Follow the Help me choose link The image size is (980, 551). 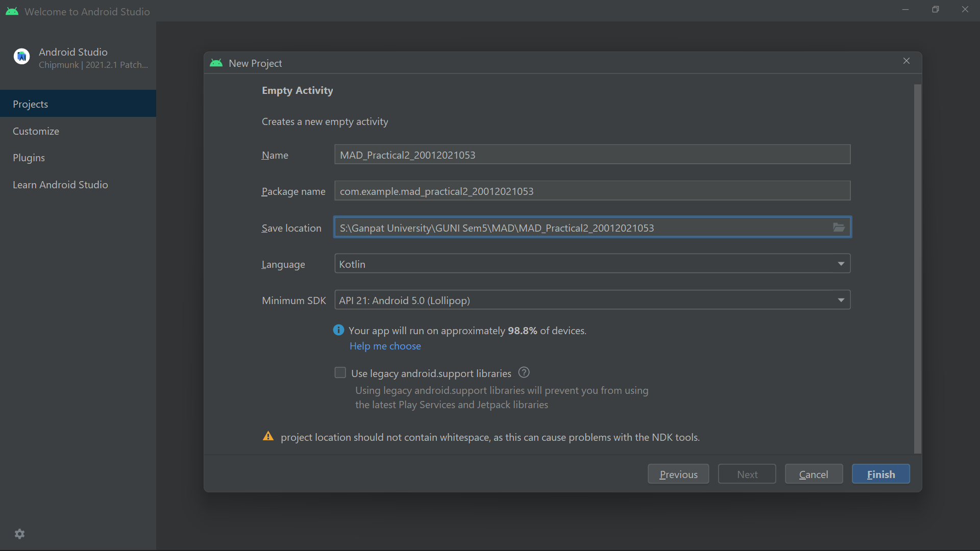click(385, 346)
